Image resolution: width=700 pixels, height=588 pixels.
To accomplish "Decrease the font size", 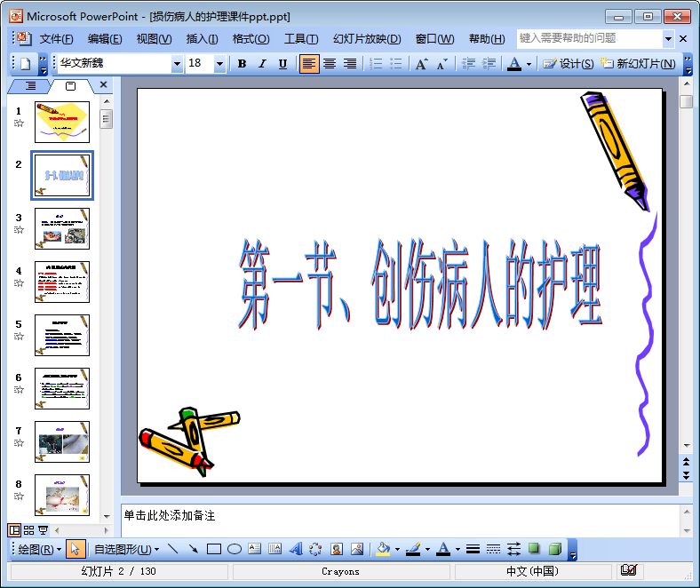I will pyautogui.click(x=442, y=64).
